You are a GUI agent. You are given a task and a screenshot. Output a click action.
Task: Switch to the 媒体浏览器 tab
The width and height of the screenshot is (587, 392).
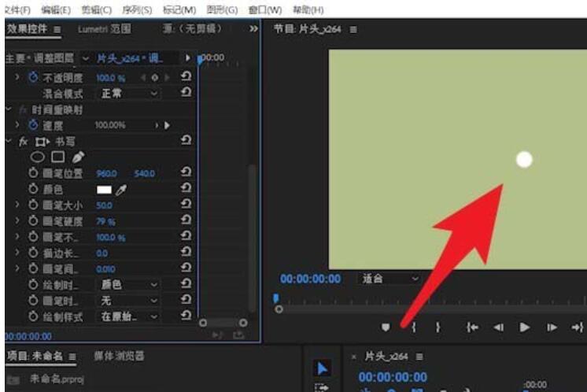(x=119, y=356)
